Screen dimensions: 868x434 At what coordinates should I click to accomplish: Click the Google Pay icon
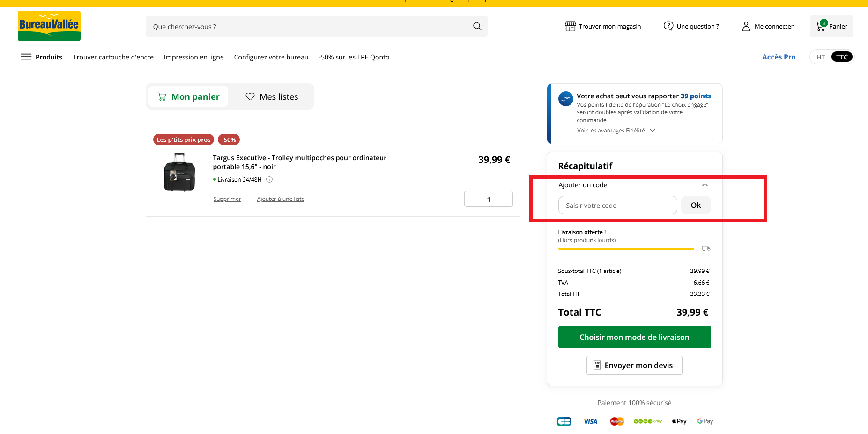(705, 421)
